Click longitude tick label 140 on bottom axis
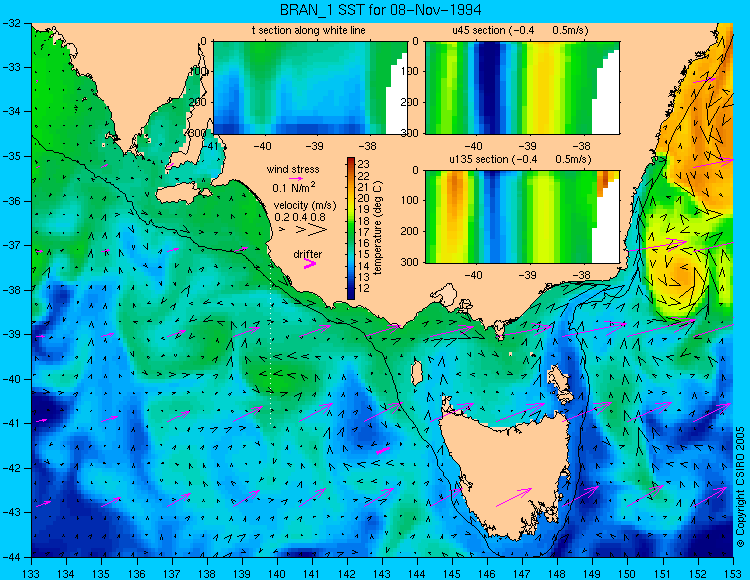The height and width of the screenshot is (580, 750). 277,573
